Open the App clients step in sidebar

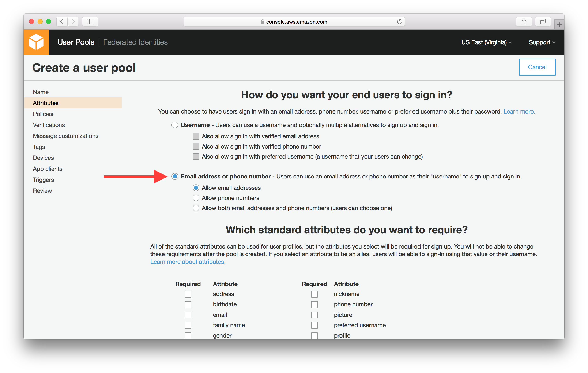click(x=48, y=169)
